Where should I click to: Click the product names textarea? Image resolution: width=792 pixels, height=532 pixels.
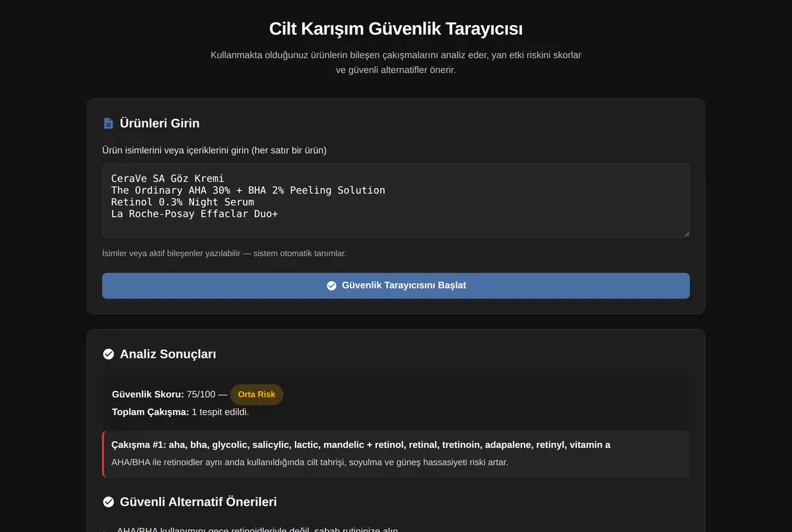click(x=396, y=201)
